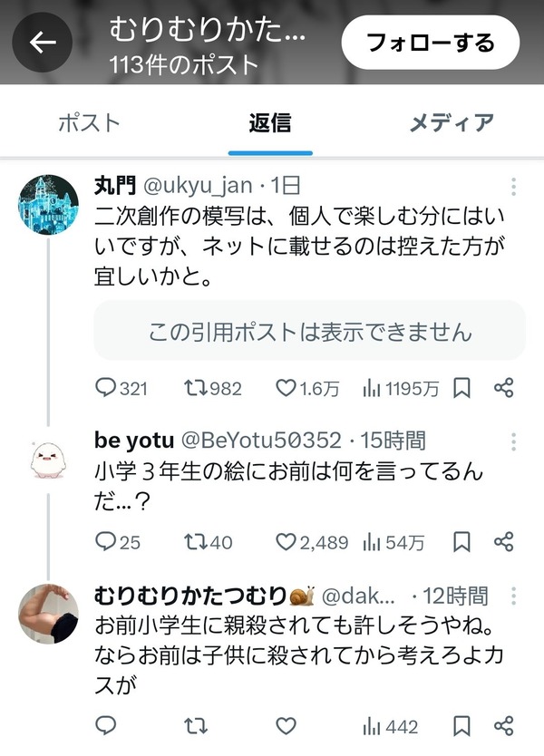Repost 丸門's post showing 982 reposts
This screenshot has height=756, width=544.
[x=213, y=388]
